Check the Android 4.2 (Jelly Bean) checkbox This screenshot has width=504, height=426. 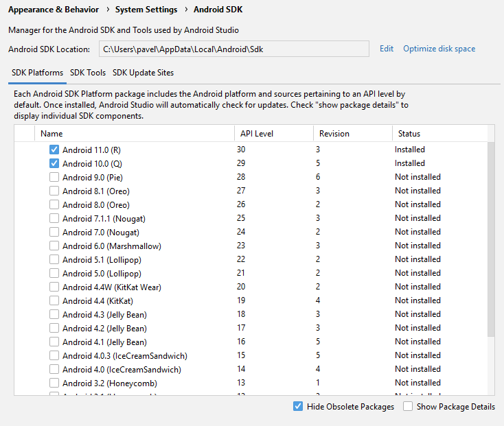[x=54, y=328]
